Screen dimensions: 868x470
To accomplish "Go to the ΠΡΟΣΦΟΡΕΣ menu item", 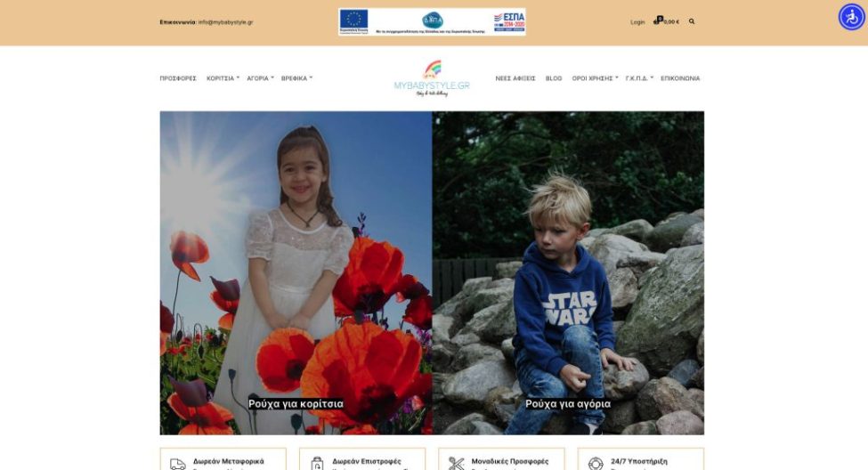I will click(x=178, y=78).
